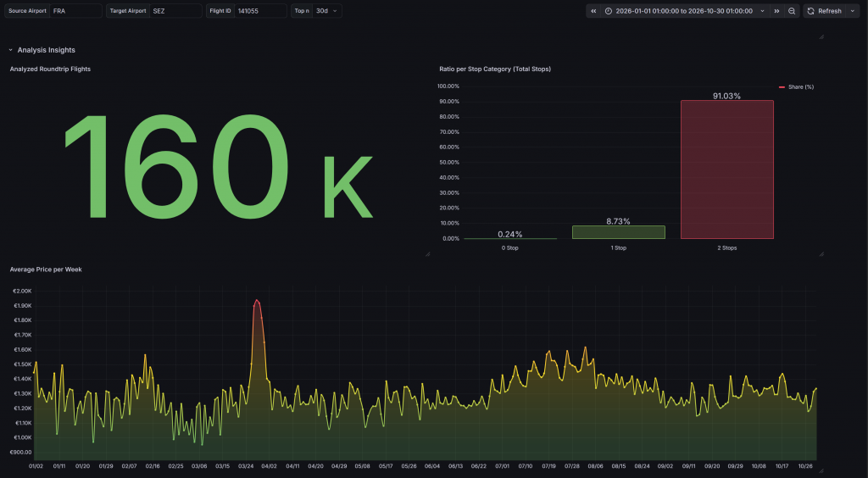Click the Source Airport FRA field
Viewport: 868px width, 478px height.
pyautogui.click(x=75, y=11)
